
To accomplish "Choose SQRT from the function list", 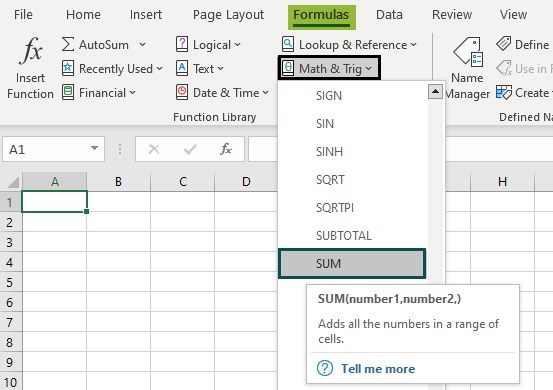I will (353, 179).
